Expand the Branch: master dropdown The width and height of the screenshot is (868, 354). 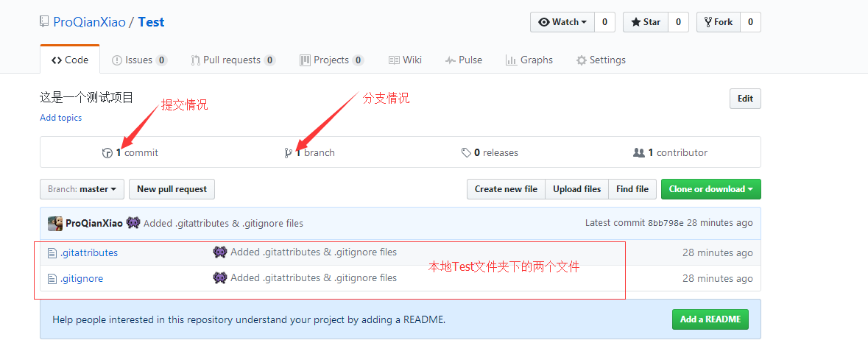pyautogui.click(x=82, y=189)
